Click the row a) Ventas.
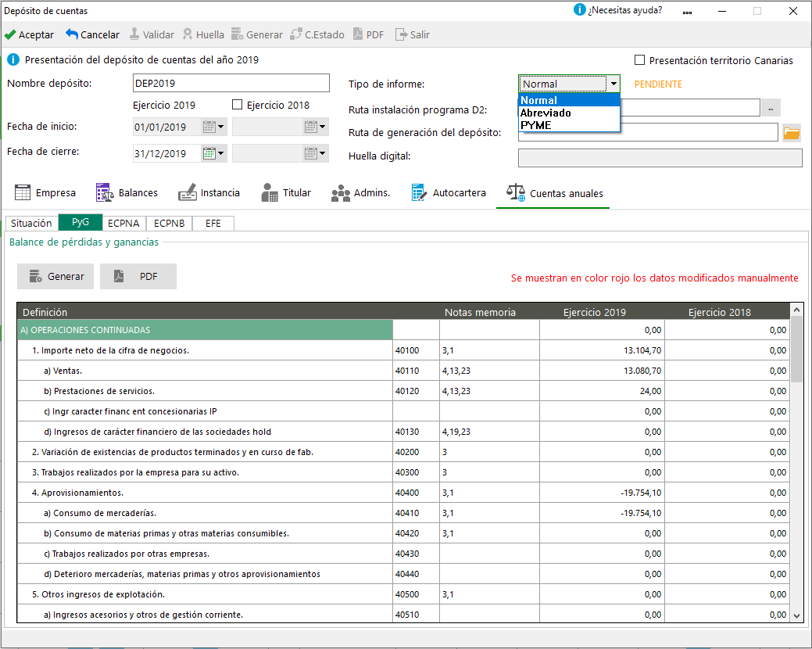This screenshot has width=812, height=649. [x=403, y=371]
